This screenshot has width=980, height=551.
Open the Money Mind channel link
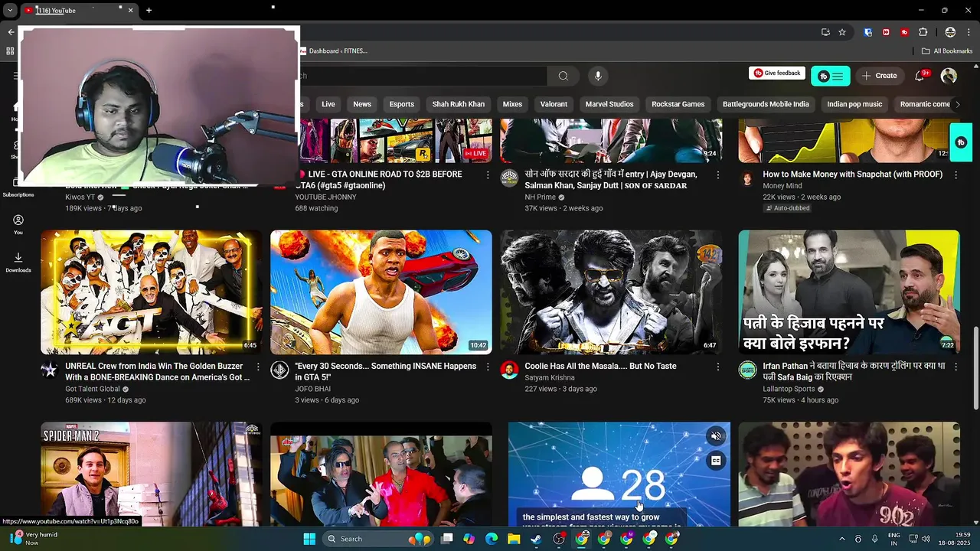(x=782, y=186)
